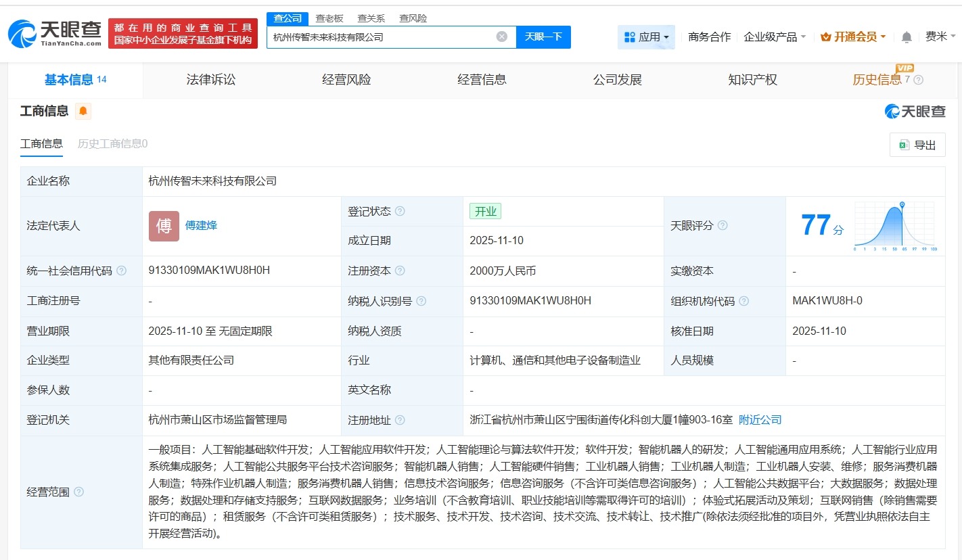Image resolution: width=962 pixels, height=560 pixels.
Task: Open legal representative 傅建烽 profile link
Action: point(201,225)
